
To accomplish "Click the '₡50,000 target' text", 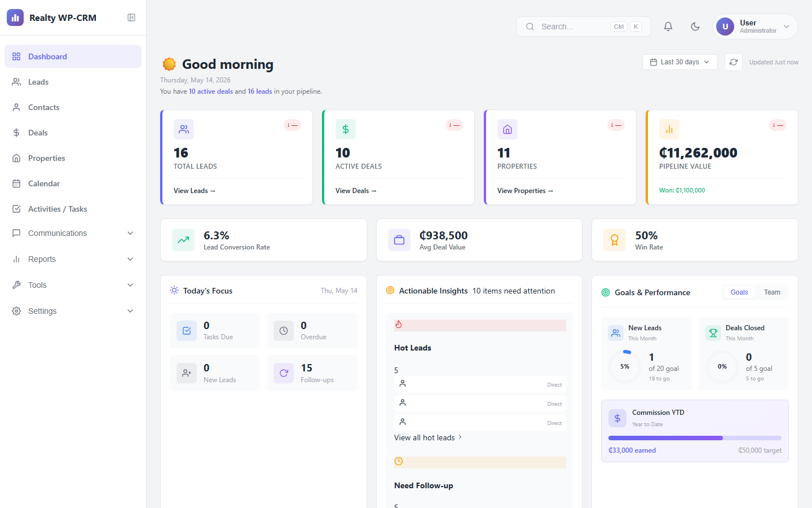I will point(760,450).
